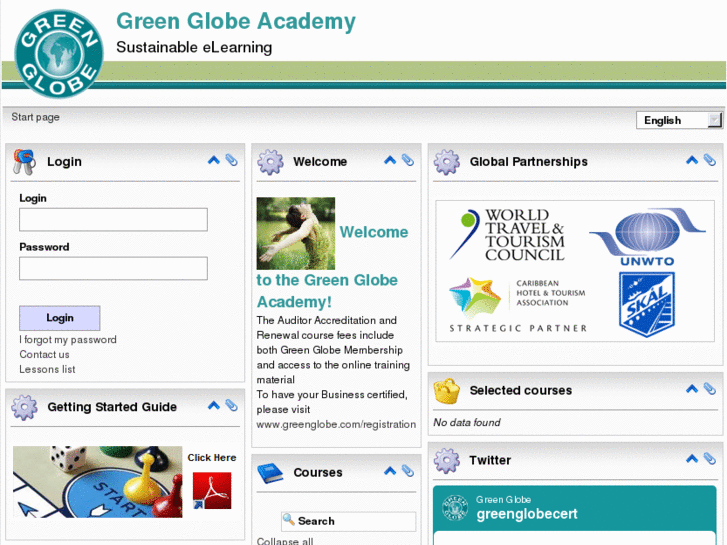Focus the Login username field
This screenshot has height=545, width=727.
[113, 219]
